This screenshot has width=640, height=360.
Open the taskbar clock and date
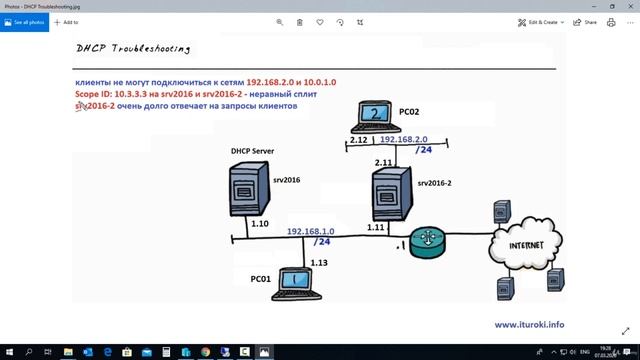pyautogui.click(x=605, y=352)
